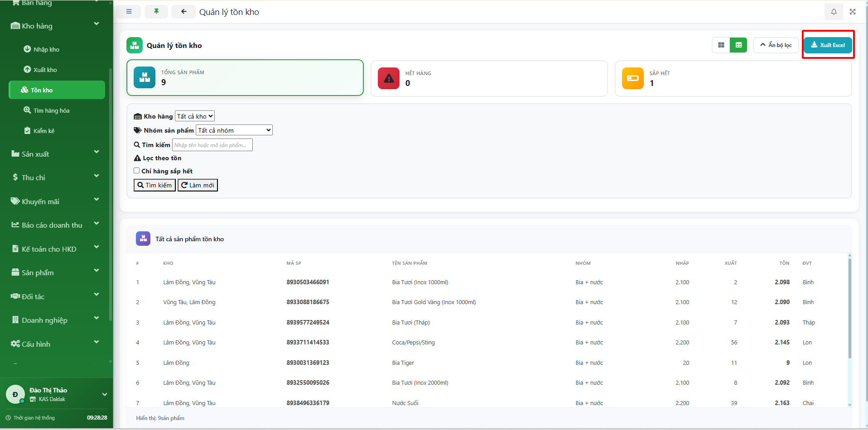Click the hamburger menu icon in header
This screenshot has height=430, width=868.
(x=129, y=12)
